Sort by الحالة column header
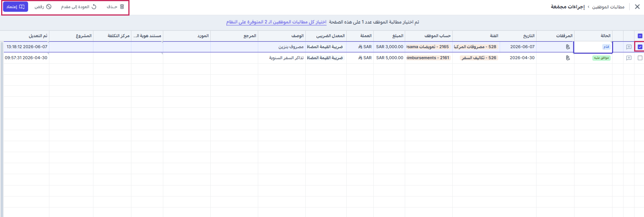Viewport: 644px width, 217px height. 593,36
